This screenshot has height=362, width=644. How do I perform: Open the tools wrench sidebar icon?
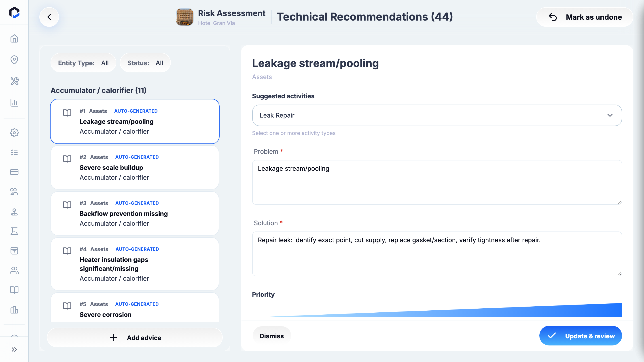click(14, 81)
